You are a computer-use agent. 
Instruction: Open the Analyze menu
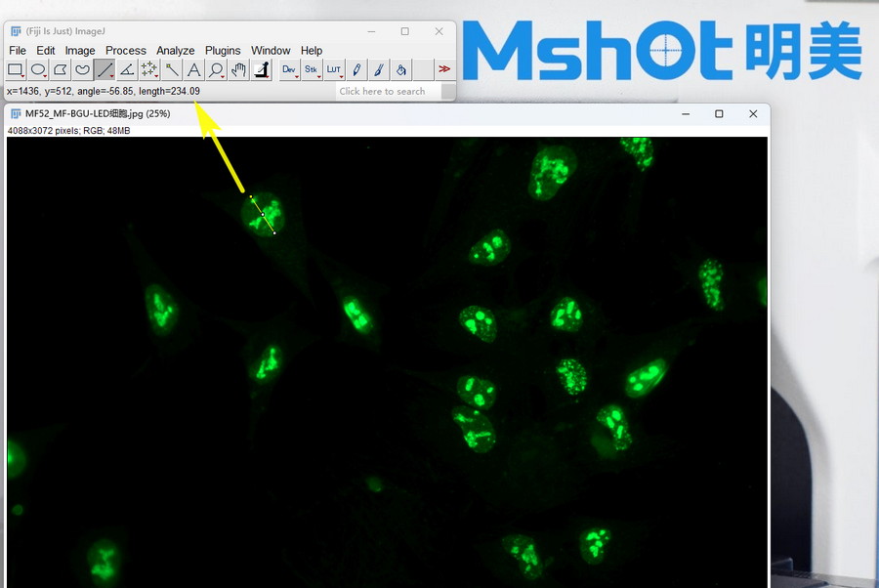176,50
